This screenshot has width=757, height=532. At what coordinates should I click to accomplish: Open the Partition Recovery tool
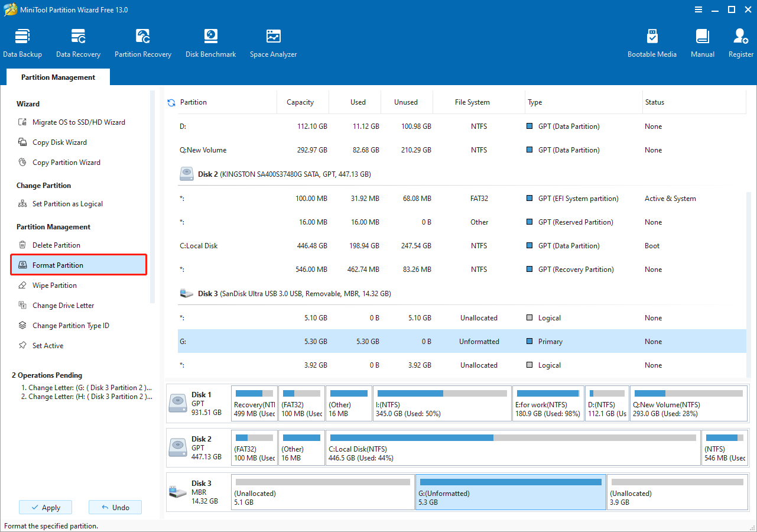pos(143,43)
